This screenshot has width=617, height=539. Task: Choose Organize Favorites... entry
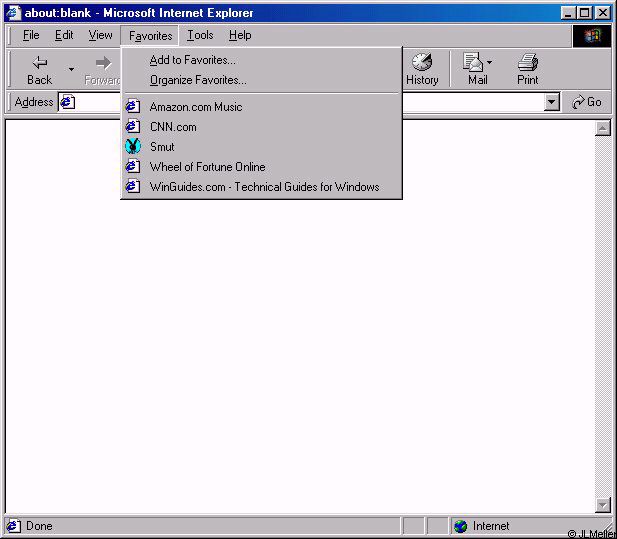pyautogui.click(x=261, y=80)
